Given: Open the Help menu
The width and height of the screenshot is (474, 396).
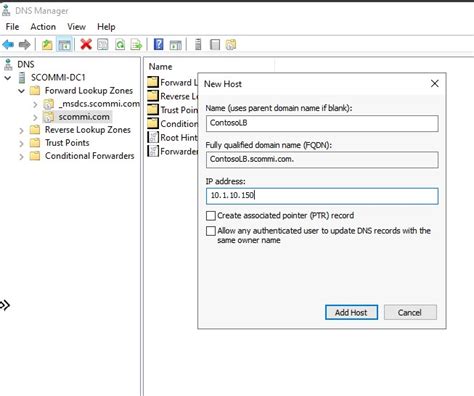Looking at the screenshot, I should click(x=106, y=27).
